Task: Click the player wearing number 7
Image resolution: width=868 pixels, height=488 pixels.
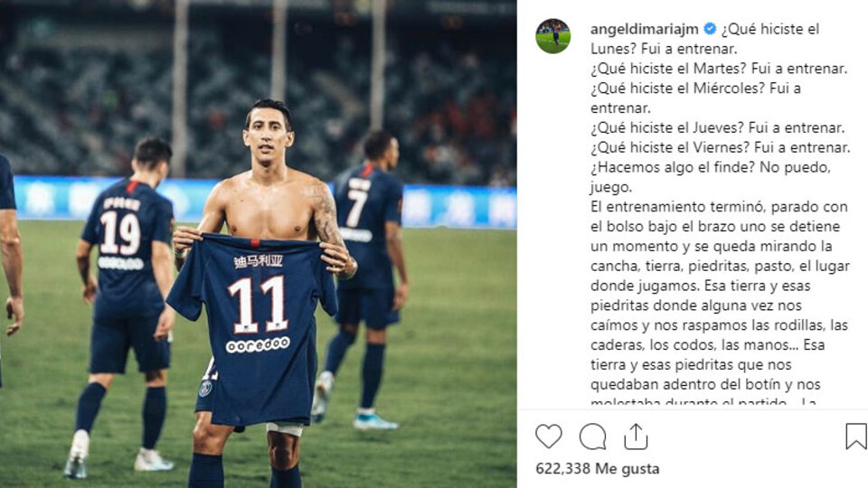Action: click(363, 277)
